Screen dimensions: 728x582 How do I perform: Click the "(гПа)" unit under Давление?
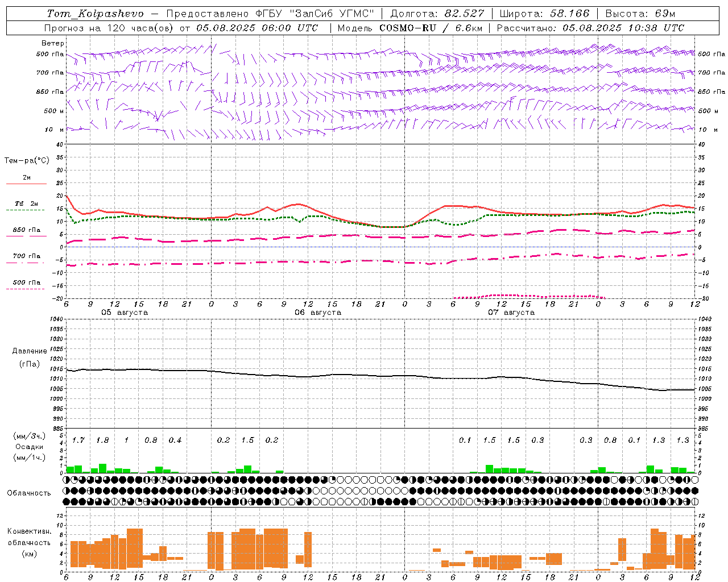(x=30, y=364)
